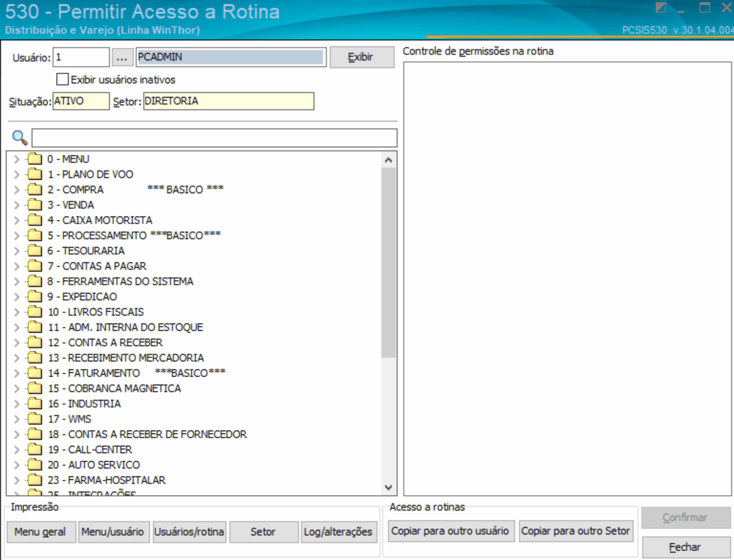Screen dimensions: 734x560
Task: Select the 6 - TESOURARIA tree row
Action: pos(86,251)
